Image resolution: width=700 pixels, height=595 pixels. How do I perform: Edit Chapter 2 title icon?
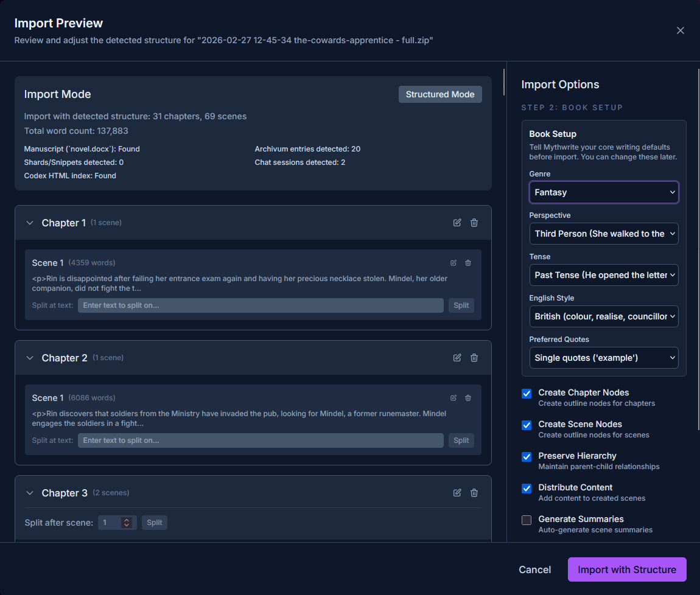tap(457, 358)
